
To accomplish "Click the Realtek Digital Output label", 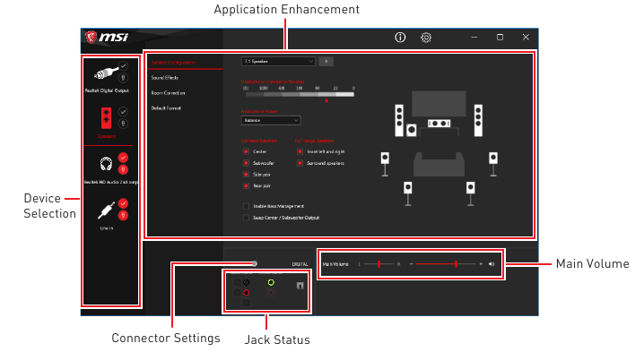I will (x=107, y=90).
